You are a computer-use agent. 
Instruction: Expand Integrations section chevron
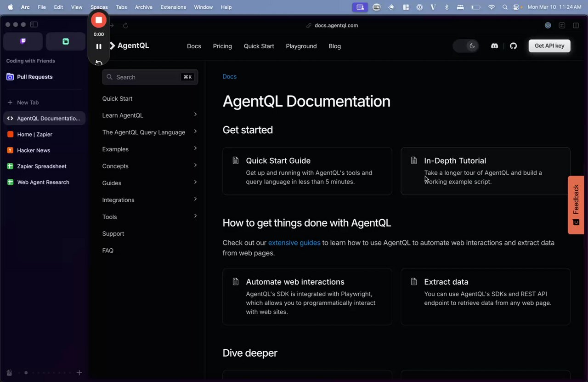click(195, 199)
